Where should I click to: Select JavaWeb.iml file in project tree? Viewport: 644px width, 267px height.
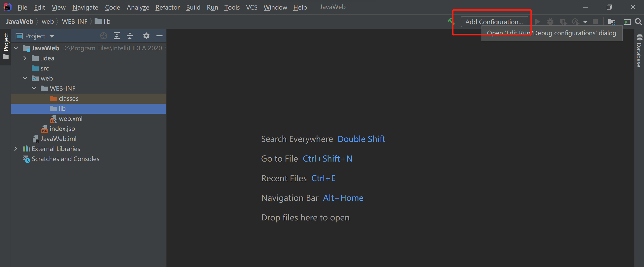[x=89, y=139]
